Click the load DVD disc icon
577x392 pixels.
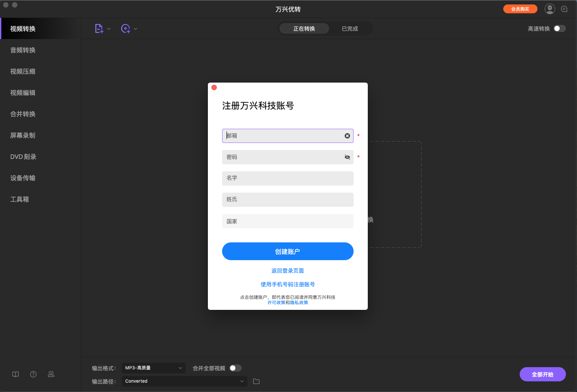126,28
